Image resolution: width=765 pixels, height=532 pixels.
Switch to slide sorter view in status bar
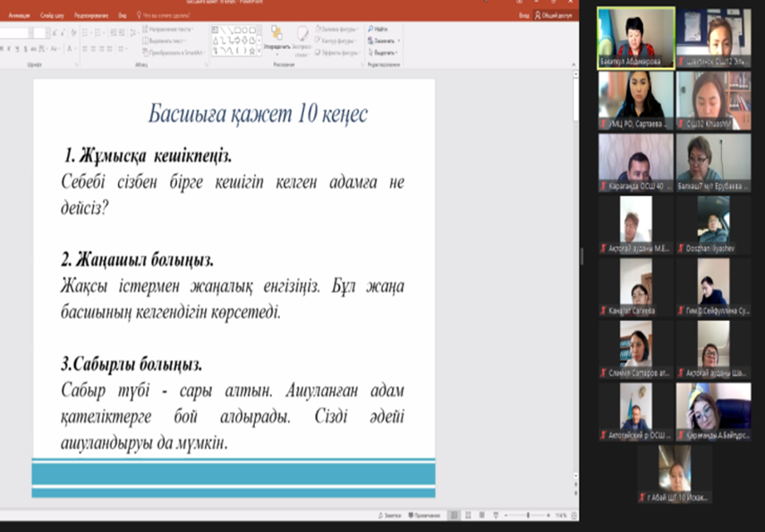pyautogui.click(x=468, y=516)
